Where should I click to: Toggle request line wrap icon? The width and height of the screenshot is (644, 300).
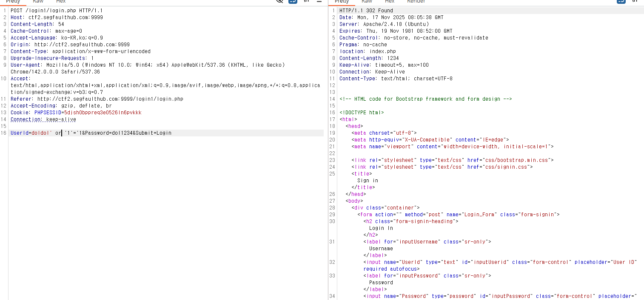(x=293, y=1)
